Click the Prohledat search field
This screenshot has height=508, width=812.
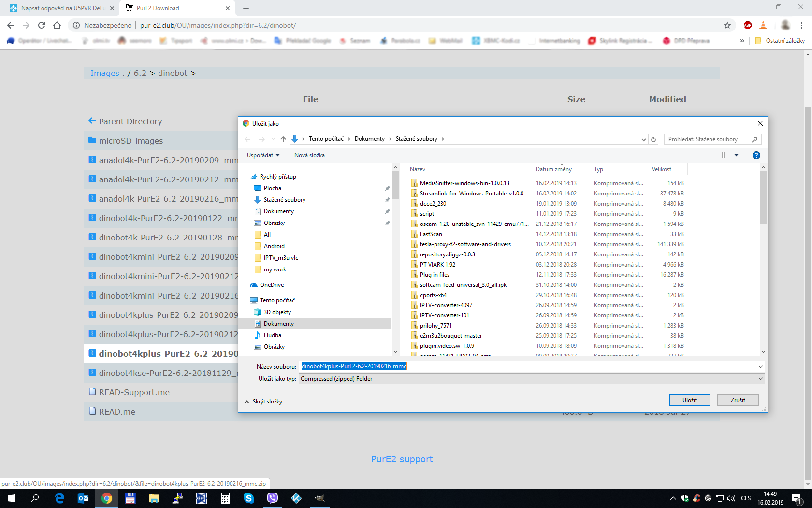[708, 139]
